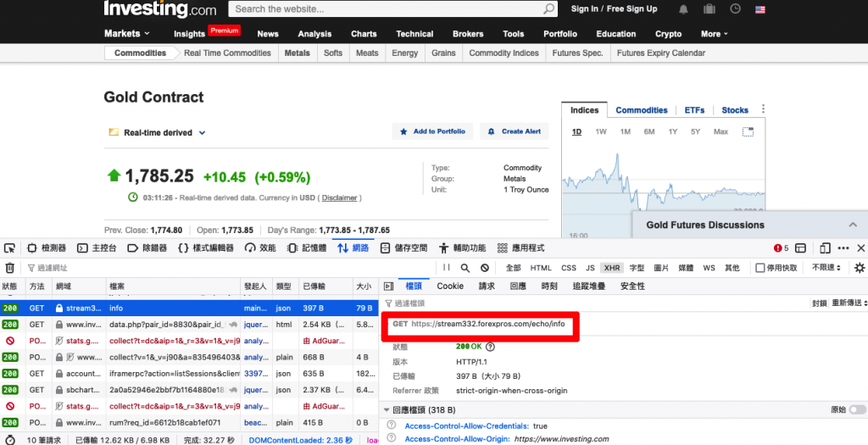Filter requests by images type

(661, 268)
